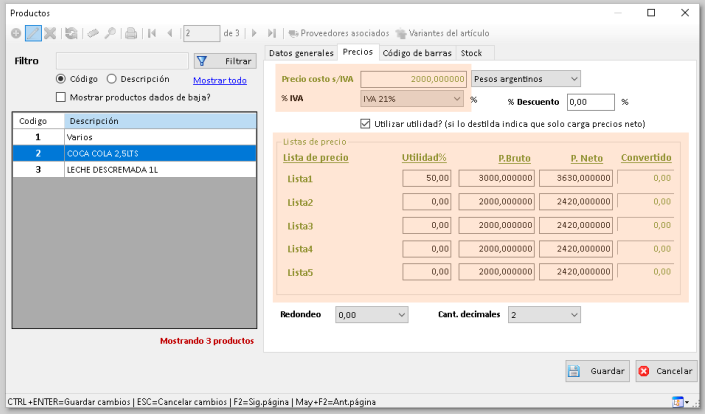The height and width of the screenshot is (414, 705).
Task: Enable Mostrar productos dados de baja checkbox
Action: [61, 97]
